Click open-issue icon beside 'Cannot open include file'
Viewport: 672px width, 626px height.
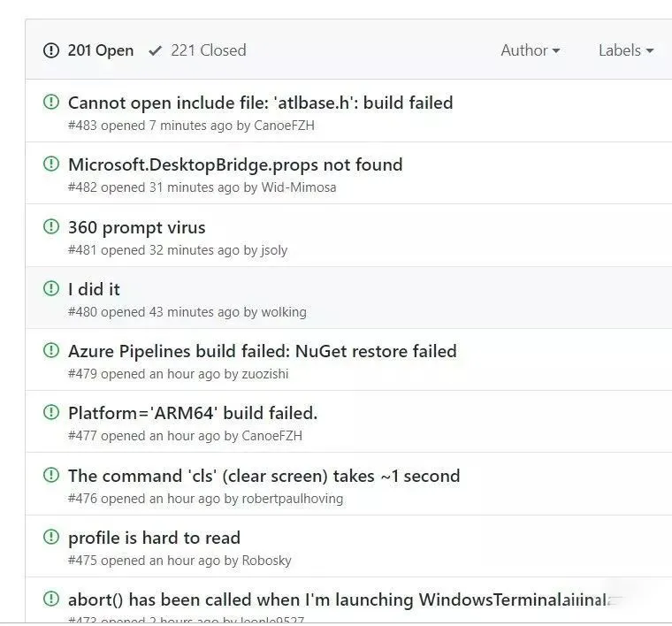coord(51,102)
